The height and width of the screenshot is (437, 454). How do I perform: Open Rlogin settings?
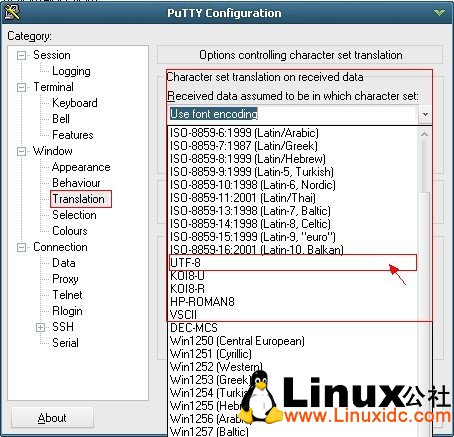67,311
